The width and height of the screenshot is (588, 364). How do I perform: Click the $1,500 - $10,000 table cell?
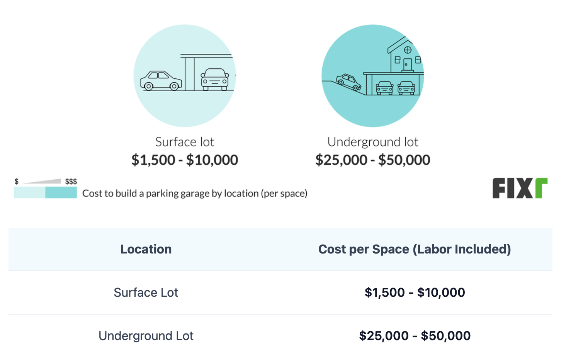point(415,293)
